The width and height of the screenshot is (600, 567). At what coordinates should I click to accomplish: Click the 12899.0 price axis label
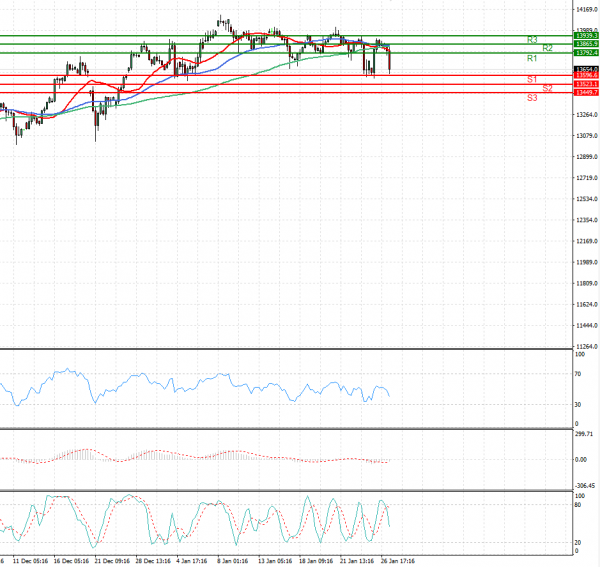pos(587,157)
